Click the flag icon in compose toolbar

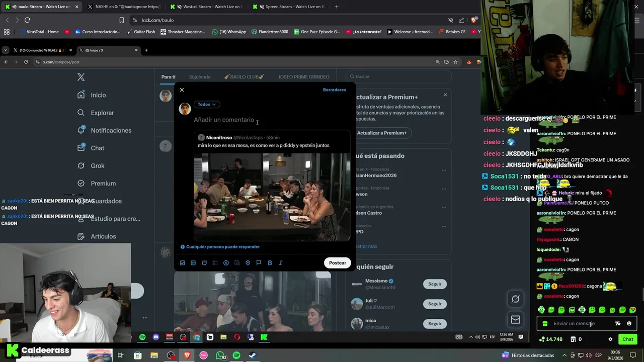click(259, 263)
